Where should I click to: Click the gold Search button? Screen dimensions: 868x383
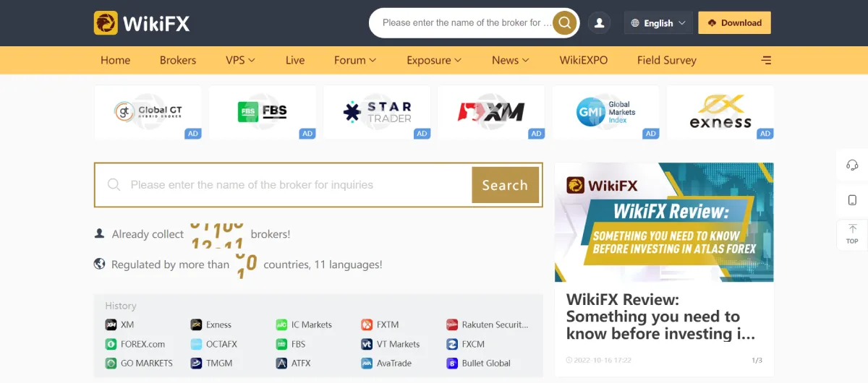[505, 185]
